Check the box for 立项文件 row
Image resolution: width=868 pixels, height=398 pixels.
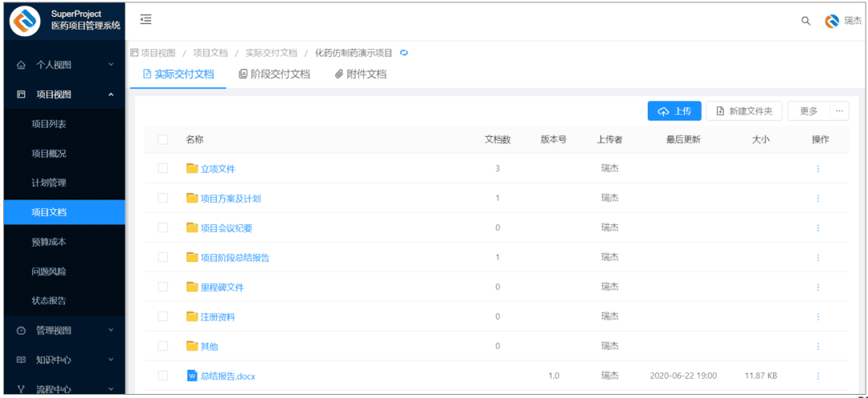(x=162, y=169)
